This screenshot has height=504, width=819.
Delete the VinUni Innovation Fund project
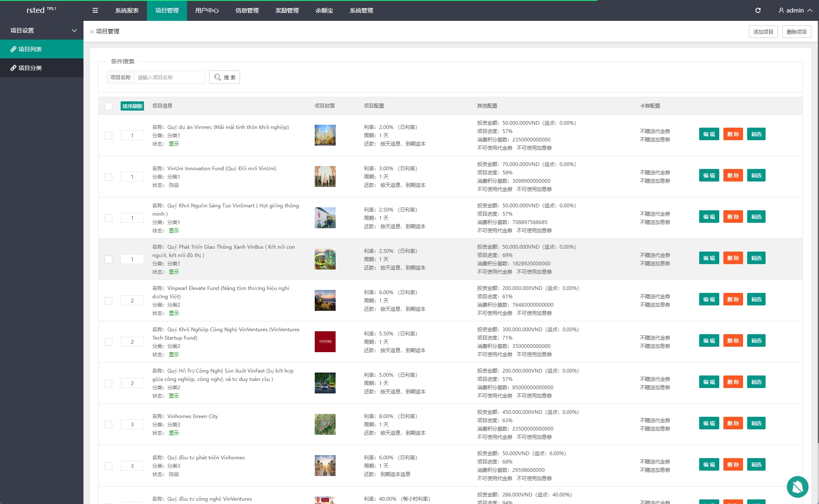coord(733,176)
